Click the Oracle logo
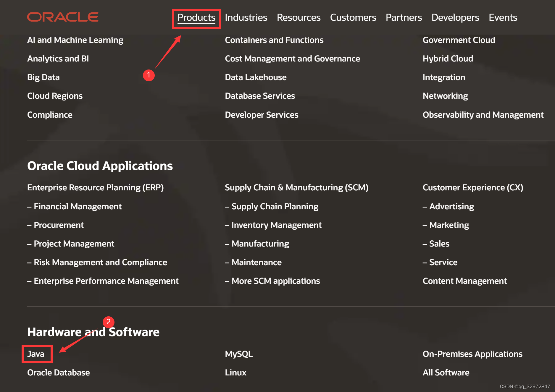555x392 pixels. 63,17
